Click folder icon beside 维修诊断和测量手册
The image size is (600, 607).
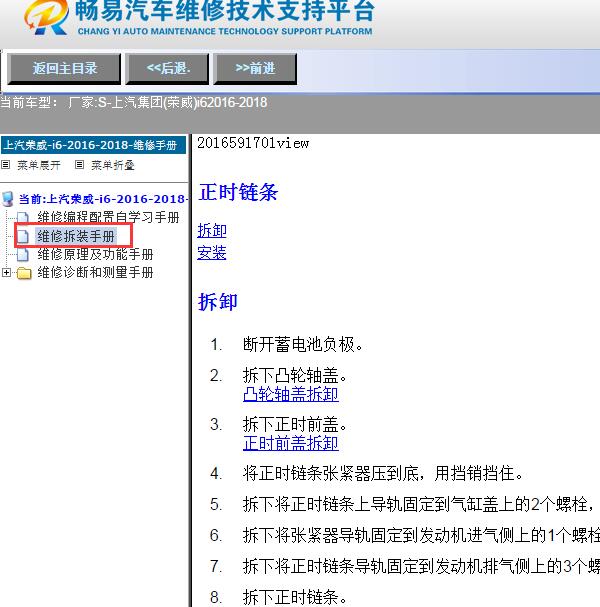(24, 273)
